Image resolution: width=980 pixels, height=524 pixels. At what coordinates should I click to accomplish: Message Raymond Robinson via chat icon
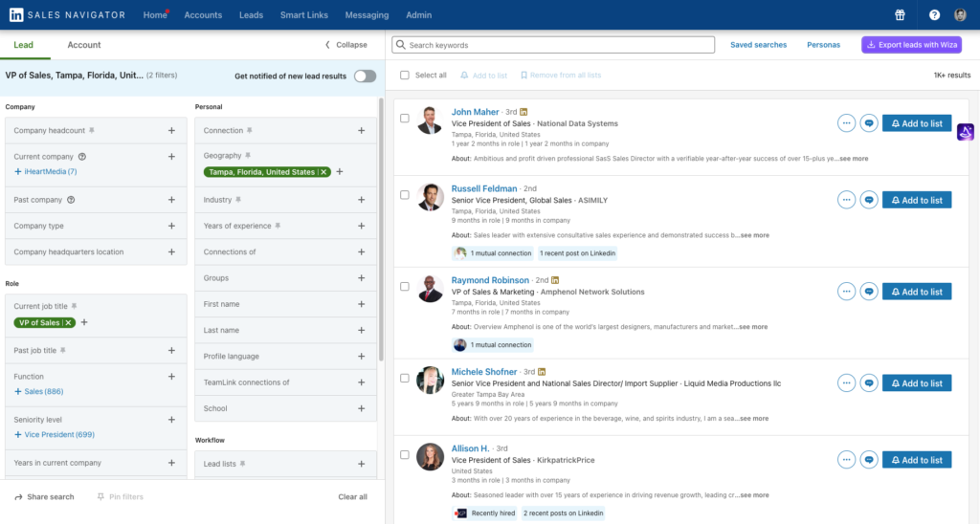click(869, 291)
